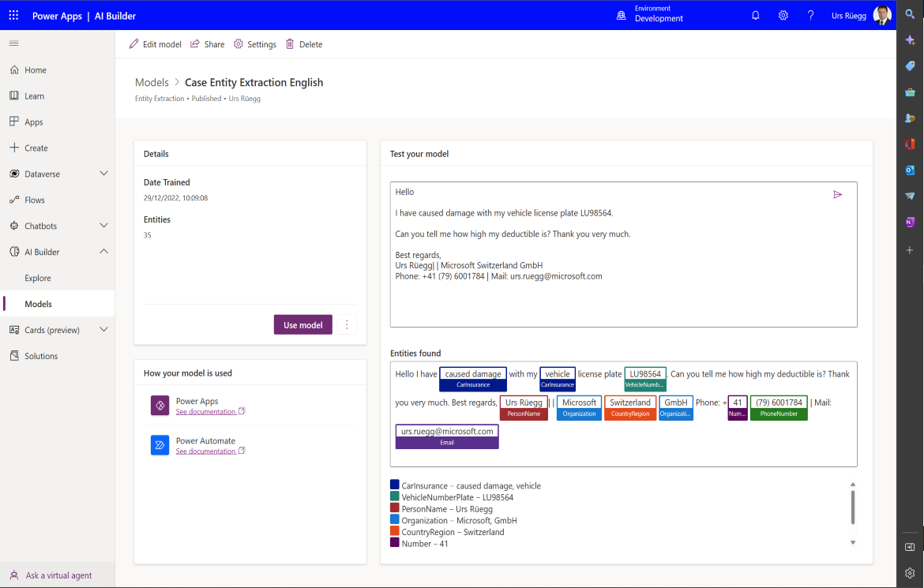This screenshot has height=588, width=924.
Task: Expand the Dataverse menu chevron
Action: [x=103, y=173]
